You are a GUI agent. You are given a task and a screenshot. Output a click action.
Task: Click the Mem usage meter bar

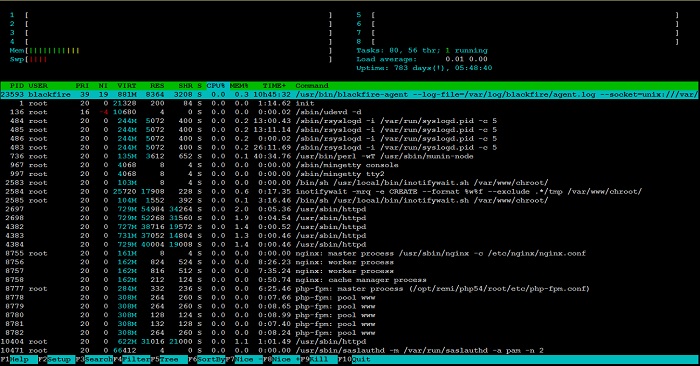[171, 50]
